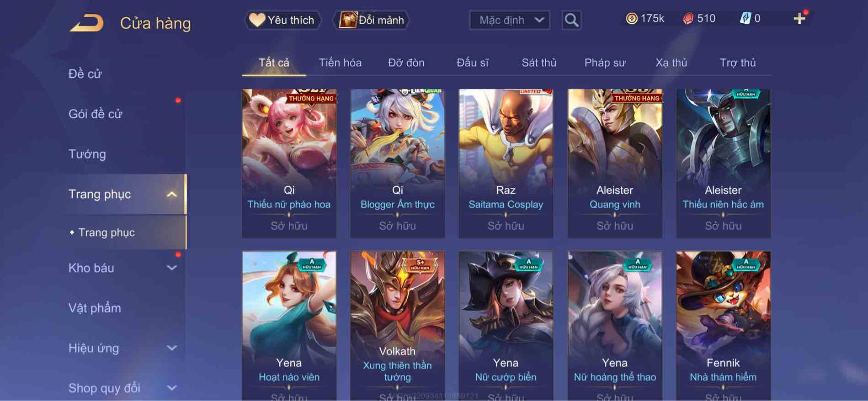The image size is (868, 401).
Task: Open the Tiến hóa tab
Action: 340,63
